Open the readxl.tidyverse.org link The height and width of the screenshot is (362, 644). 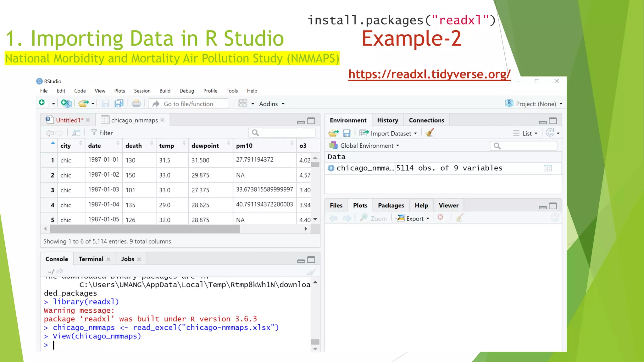[430, 74]
